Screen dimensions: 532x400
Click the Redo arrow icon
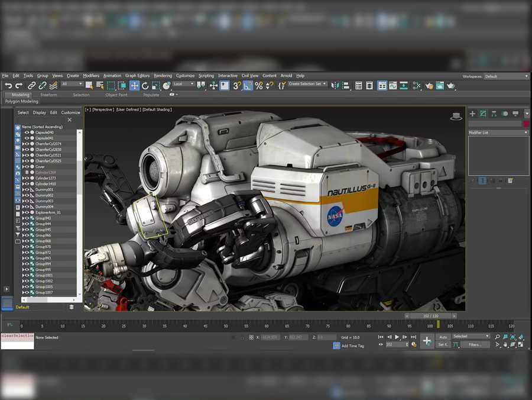[20, 86]
